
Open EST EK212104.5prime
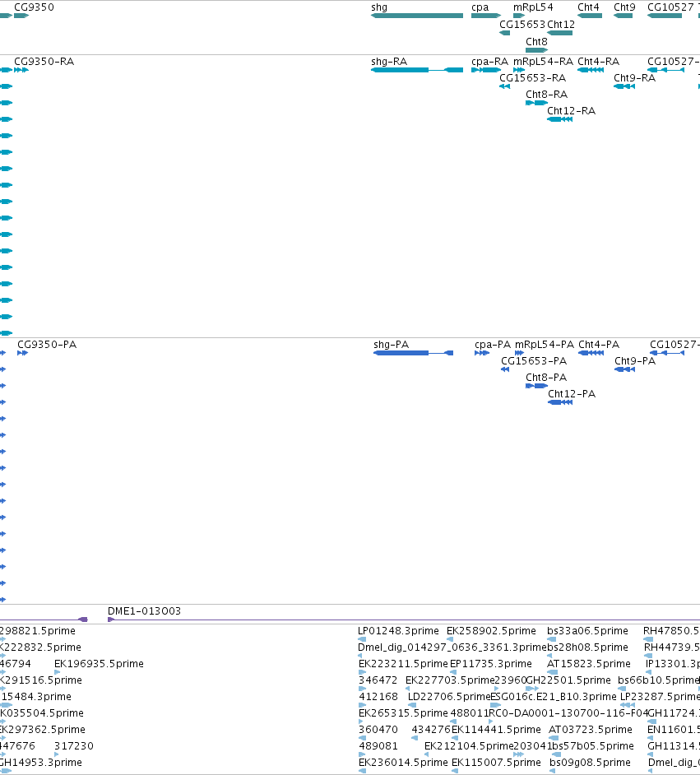tap(469, 746)
